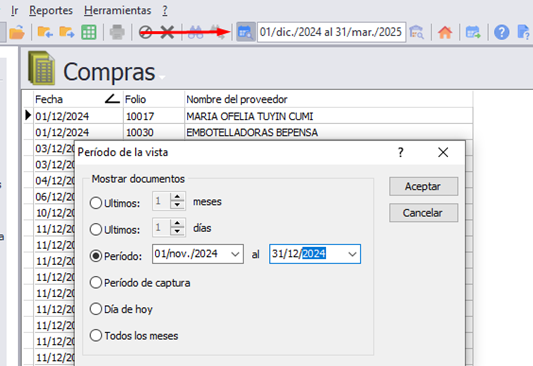Screen dimensions: 533x366
Task: Sort by the Fecha column header
Action: 78,99
